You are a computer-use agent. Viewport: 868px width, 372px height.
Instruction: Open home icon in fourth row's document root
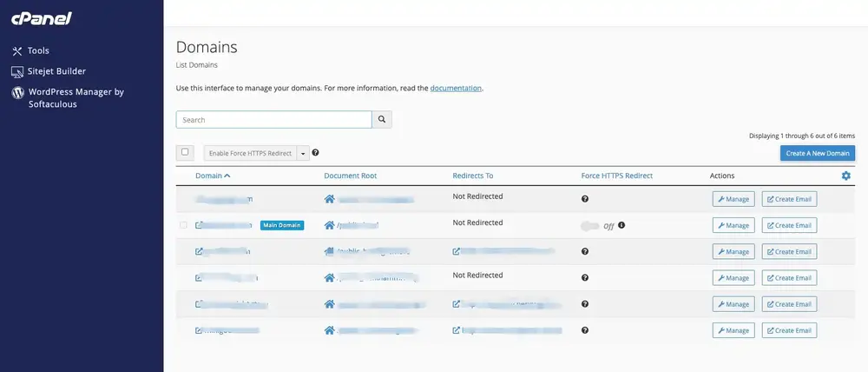(x=329, y=278)
